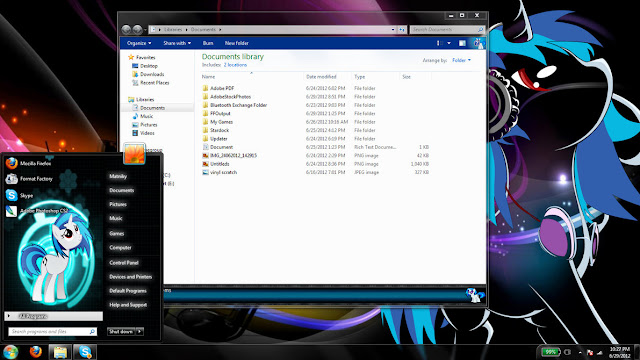640x360 pixels.
Task: Select the Updater folder icon
Action: pyautogui.click(x=205, y=139)
